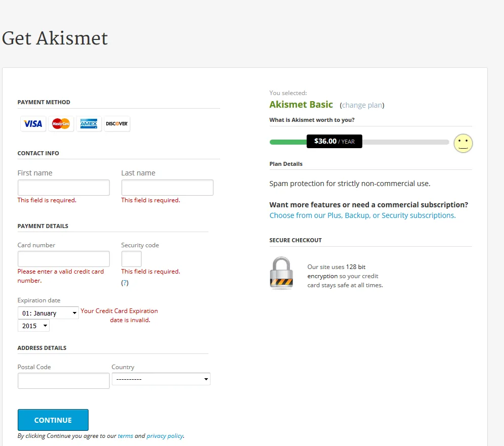Click the First name input field
The height and width of the screenshot is (446, 504).
(x=64, y=188)
